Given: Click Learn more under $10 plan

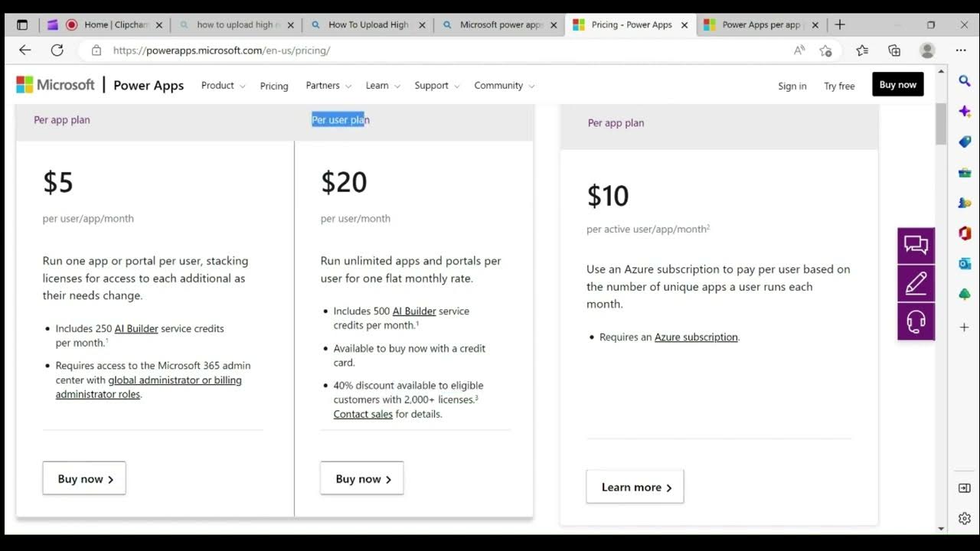Looking at the screenshot, I should click(635, 487).
